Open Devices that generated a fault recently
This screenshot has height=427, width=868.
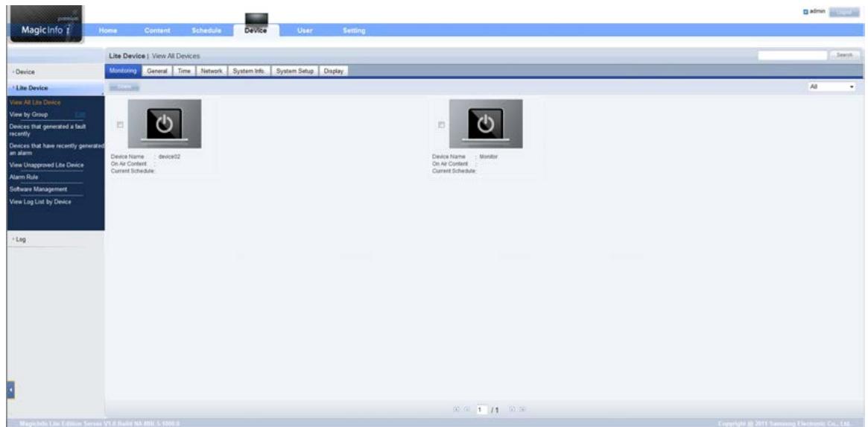(x=48, y=130)
